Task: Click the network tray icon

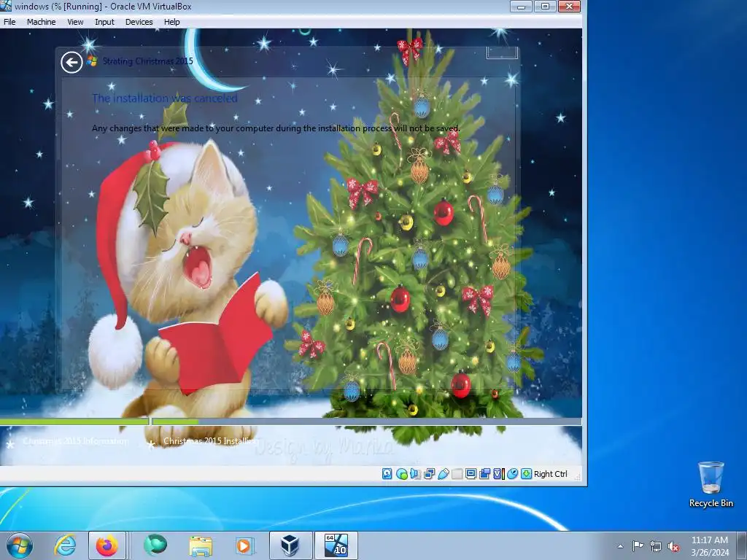Action: (x=656, y=546)
